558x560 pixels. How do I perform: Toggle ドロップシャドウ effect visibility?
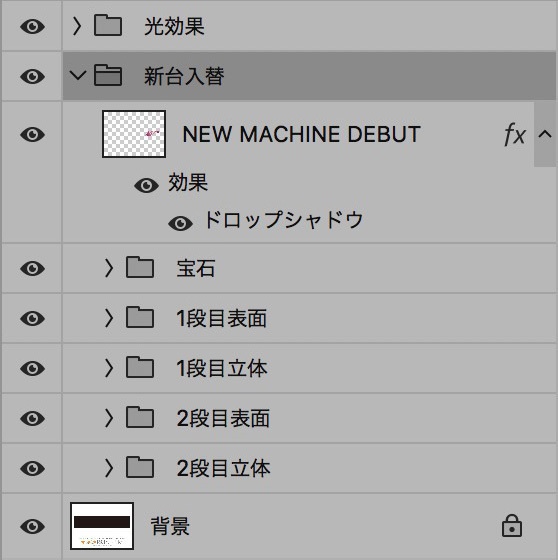(x=180, y=223)
